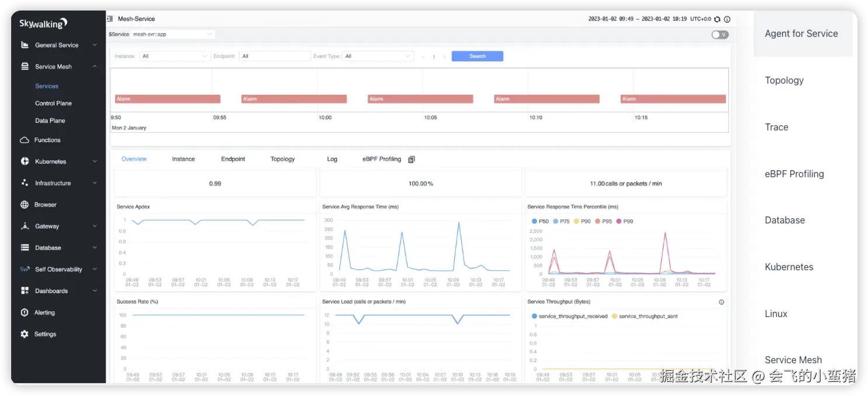Open the Log tab

coord(332,159)
